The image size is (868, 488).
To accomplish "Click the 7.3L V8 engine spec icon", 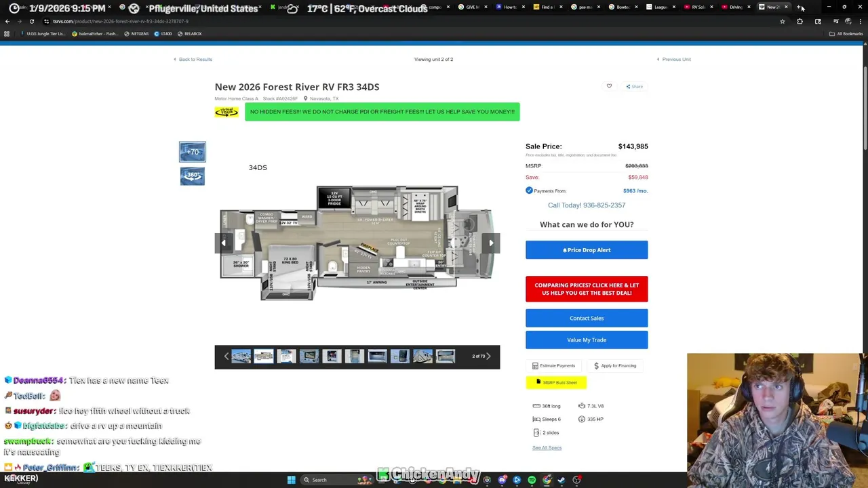I will click(582, 406).
